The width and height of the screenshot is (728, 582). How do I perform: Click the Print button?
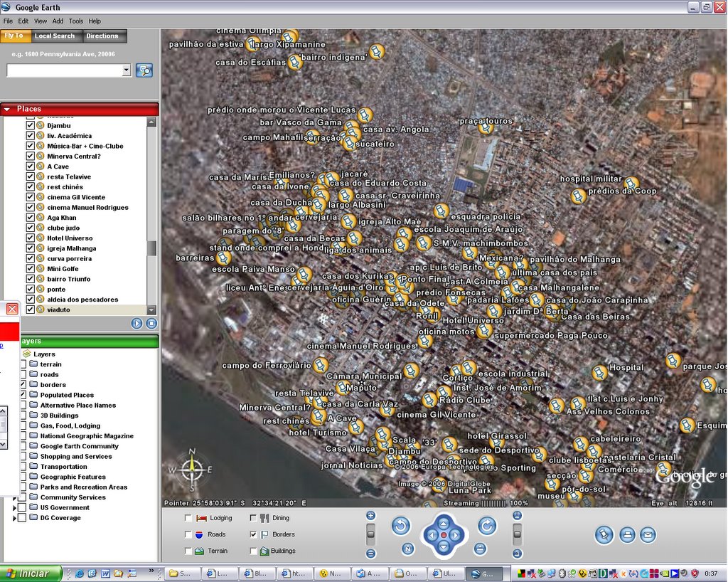pyautogui.click(x=627, y=535)
